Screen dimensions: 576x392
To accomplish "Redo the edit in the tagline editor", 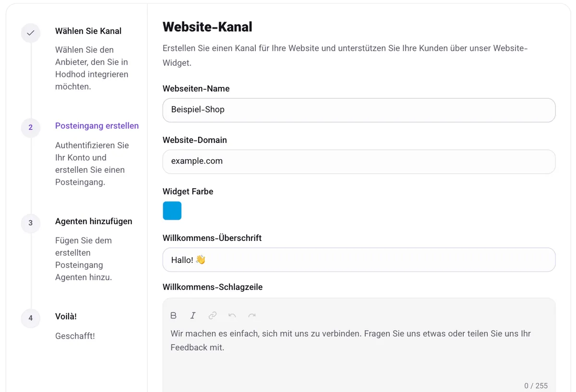I will click(252, 315).
